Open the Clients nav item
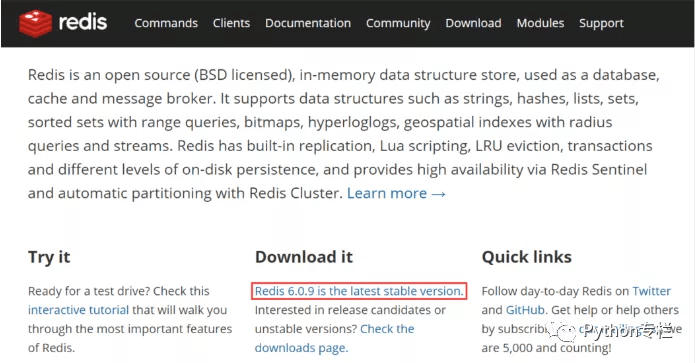695x363 pixels. coord(231,23)
